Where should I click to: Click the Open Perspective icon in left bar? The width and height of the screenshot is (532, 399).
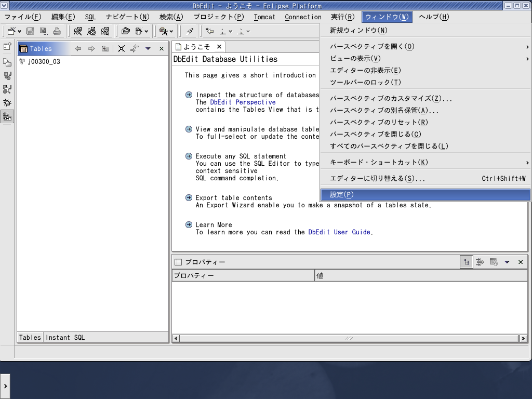7,46
